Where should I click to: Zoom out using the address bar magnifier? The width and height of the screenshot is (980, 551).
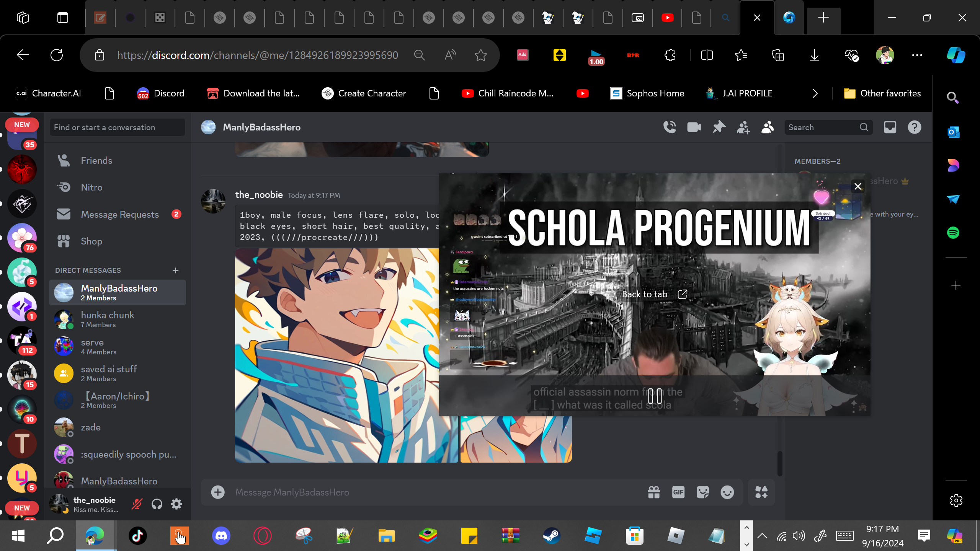(x=420, y=55)
